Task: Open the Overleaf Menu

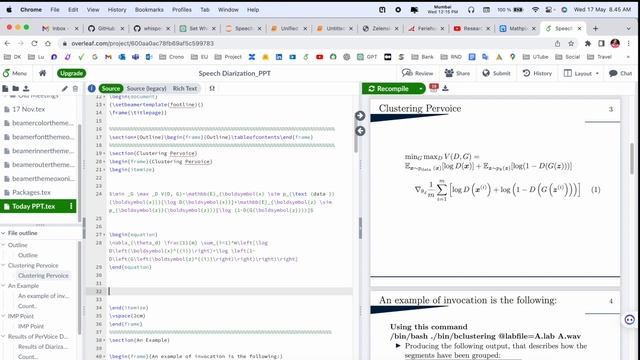Action: (15, 73)
